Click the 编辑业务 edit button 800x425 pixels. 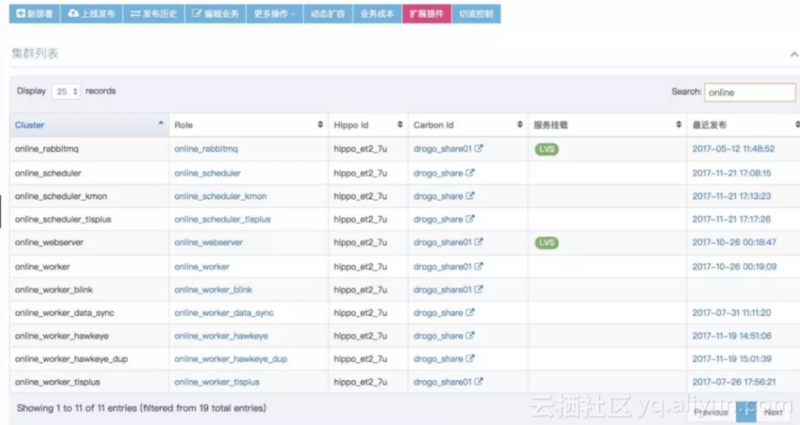point(215,14)
